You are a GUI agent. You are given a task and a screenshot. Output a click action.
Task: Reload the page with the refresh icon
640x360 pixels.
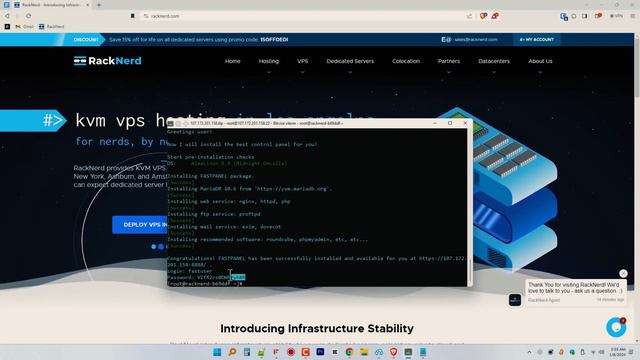tap(29, 16)
